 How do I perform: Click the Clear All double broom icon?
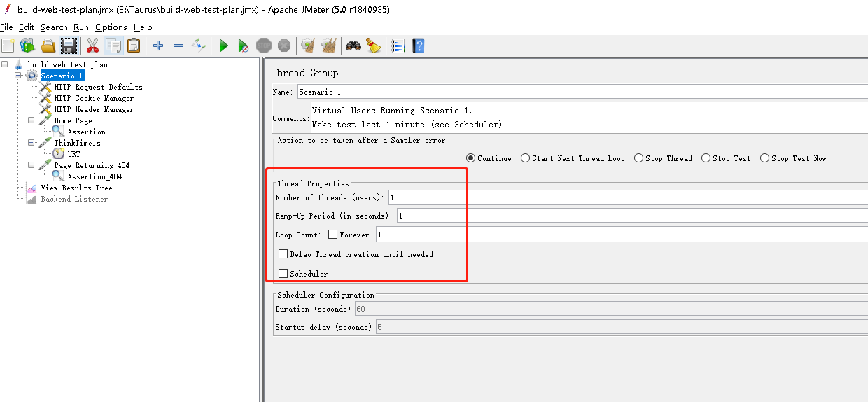pyautogui.click(x=328, y=46)
